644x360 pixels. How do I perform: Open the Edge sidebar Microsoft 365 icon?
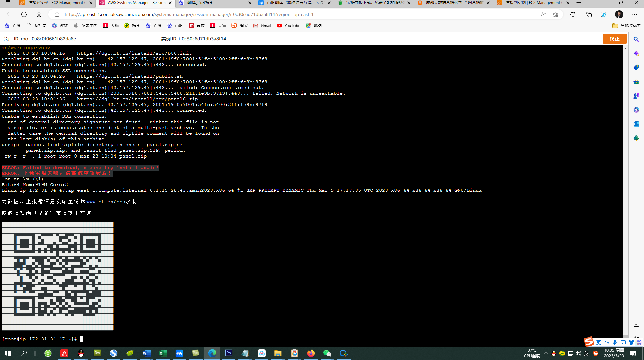(636, 110)
